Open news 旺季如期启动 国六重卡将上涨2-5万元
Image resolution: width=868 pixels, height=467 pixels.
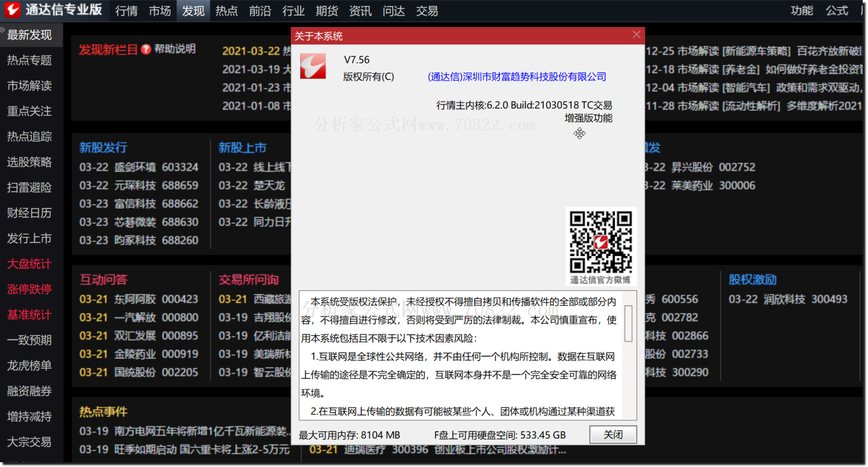click(x=185, y=450)
